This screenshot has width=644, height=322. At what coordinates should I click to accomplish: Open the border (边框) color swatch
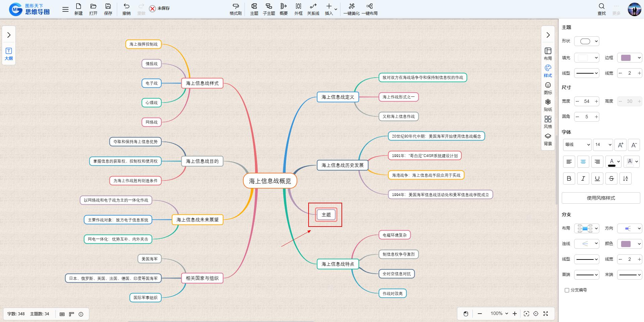pyautogui.click(x=629, y=58)
